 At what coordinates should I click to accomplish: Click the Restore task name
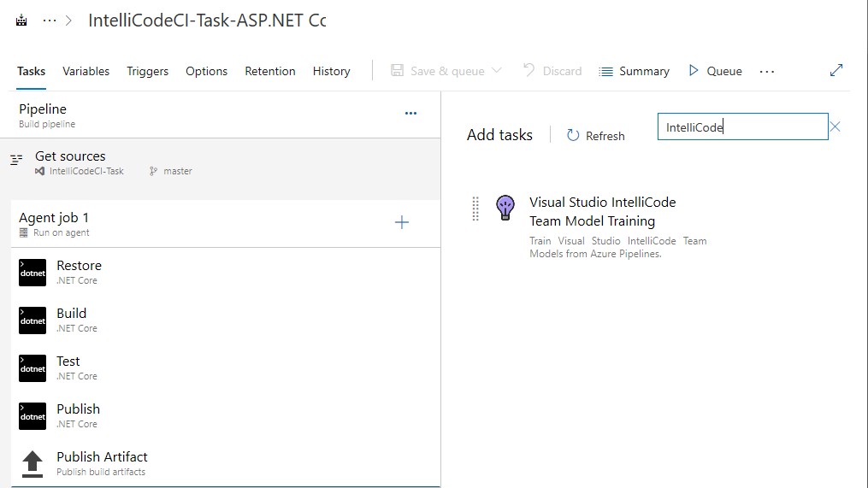click(x=80, y=266)
